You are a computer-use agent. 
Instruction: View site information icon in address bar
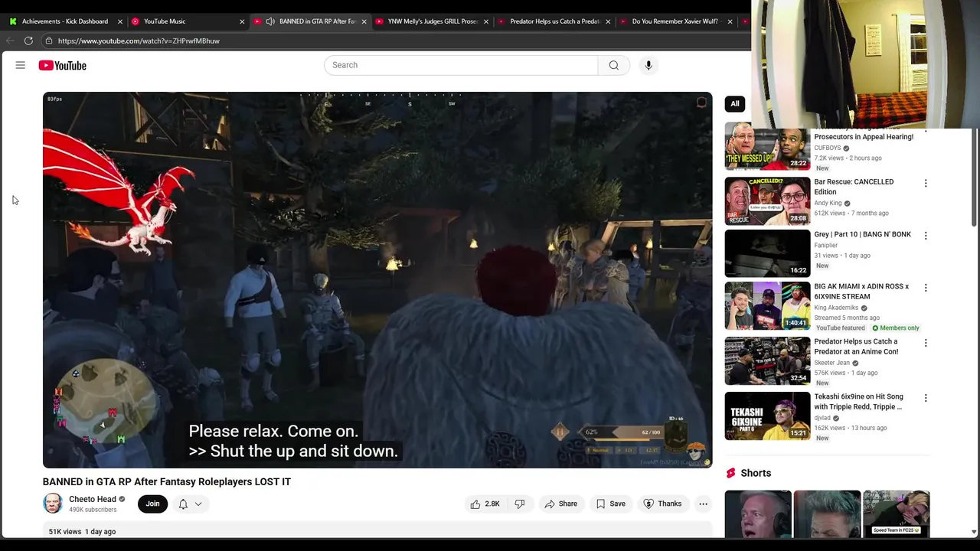(48, 41)
